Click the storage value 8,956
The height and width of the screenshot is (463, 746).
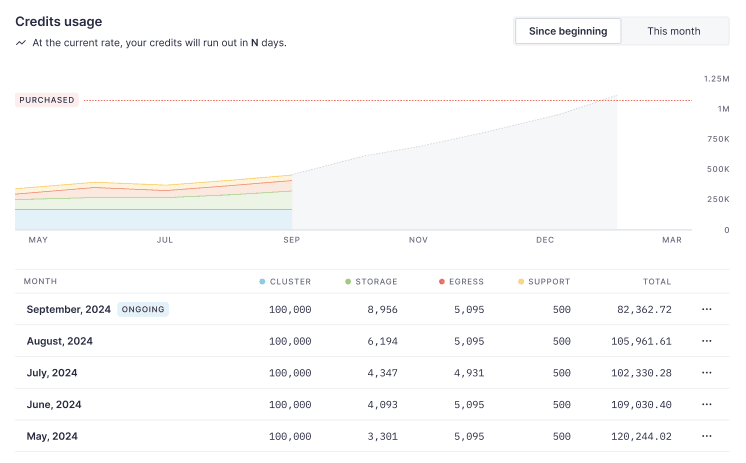383,309
